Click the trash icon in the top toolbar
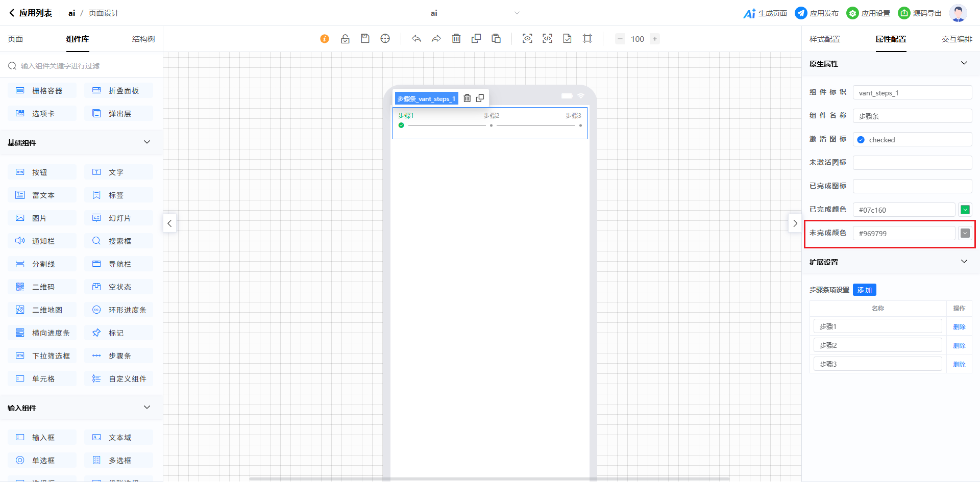The height and width of the screenshot is (482, 980). tap(456, 39)
